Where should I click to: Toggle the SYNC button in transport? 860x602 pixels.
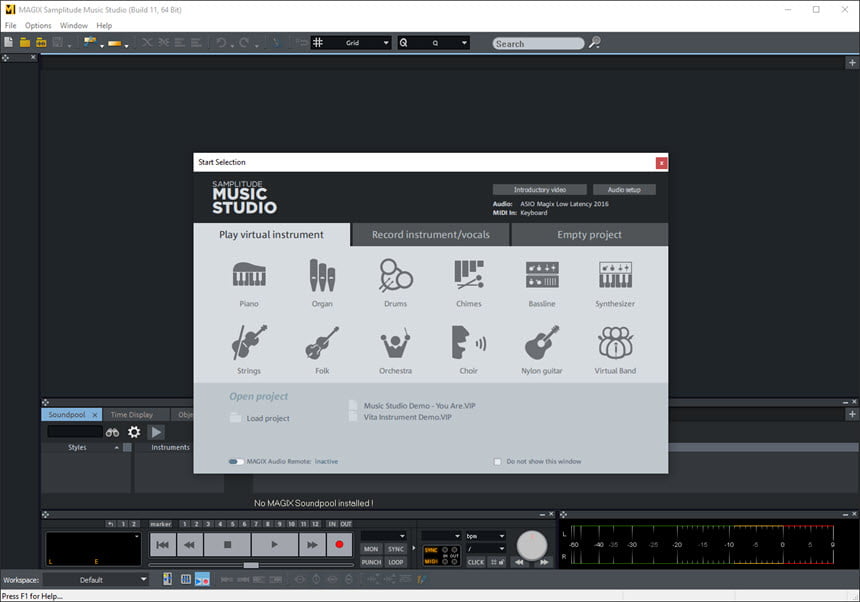click(x=395, y=549)
